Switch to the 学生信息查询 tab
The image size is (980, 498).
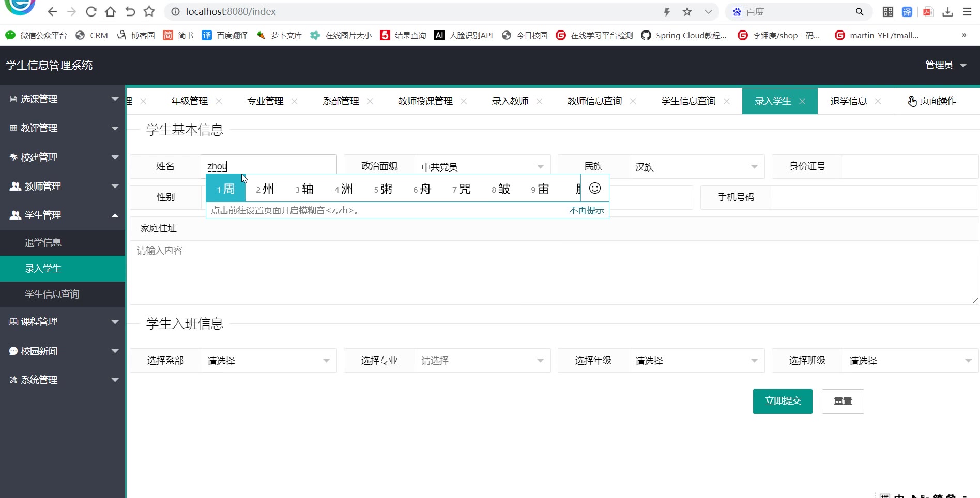(688, 101)
